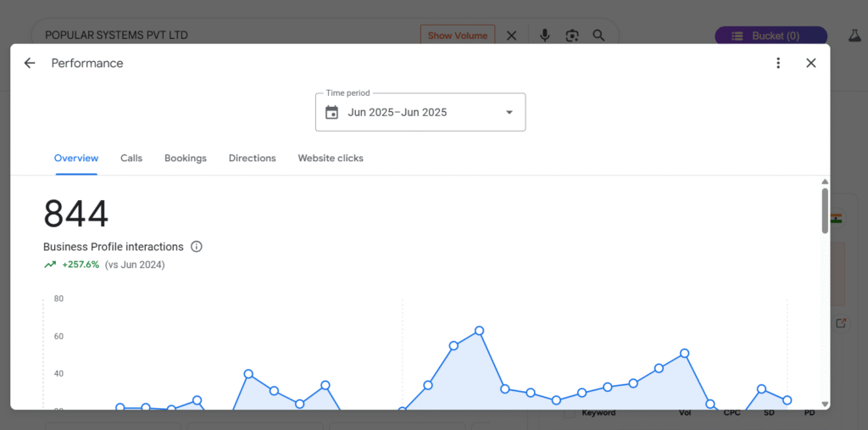Click the camera image search icon
This screenshot has width=868, height=430.
572,36
